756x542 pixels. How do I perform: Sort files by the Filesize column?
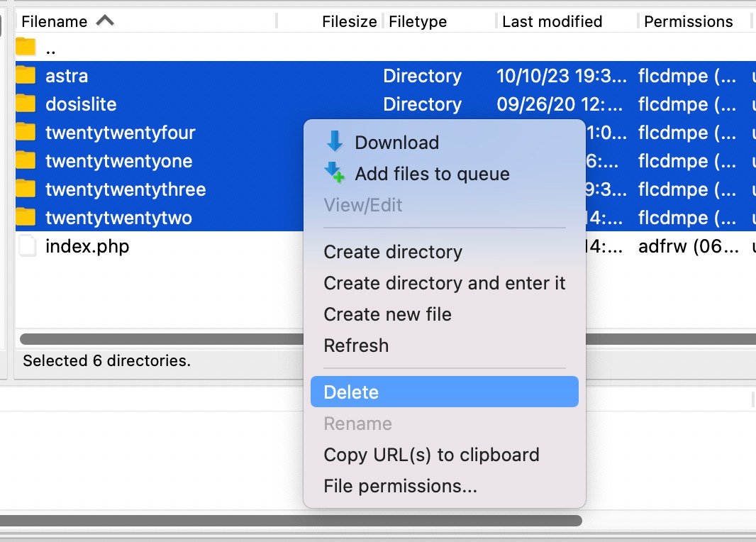pos(348,21)
